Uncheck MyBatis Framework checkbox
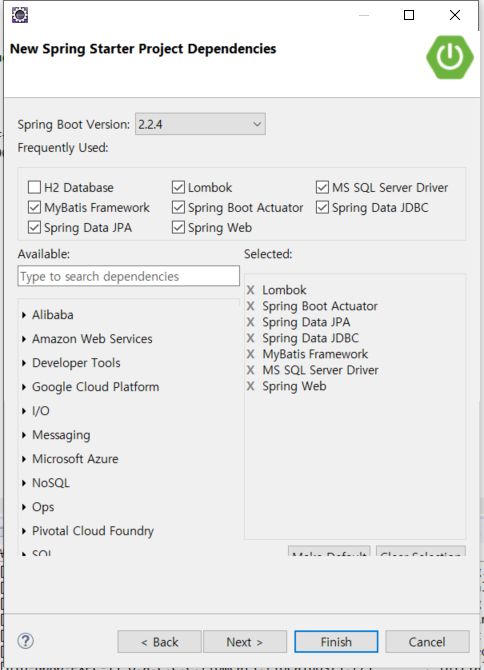 pyautogui.click(x=34, y=207)
